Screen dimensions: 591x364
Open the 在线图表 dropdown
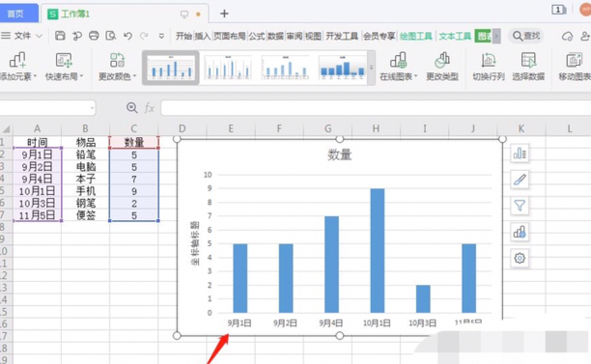pos(399,67)
